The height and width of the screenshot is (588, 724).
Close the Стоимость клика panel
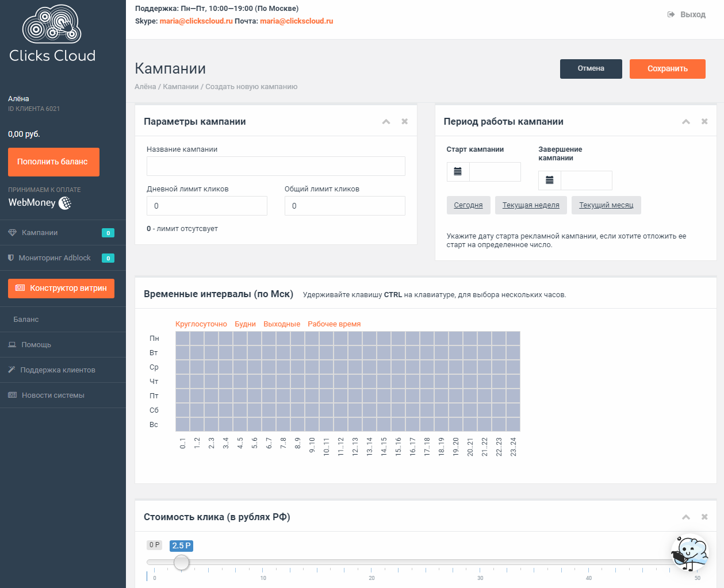click(704, 517)
